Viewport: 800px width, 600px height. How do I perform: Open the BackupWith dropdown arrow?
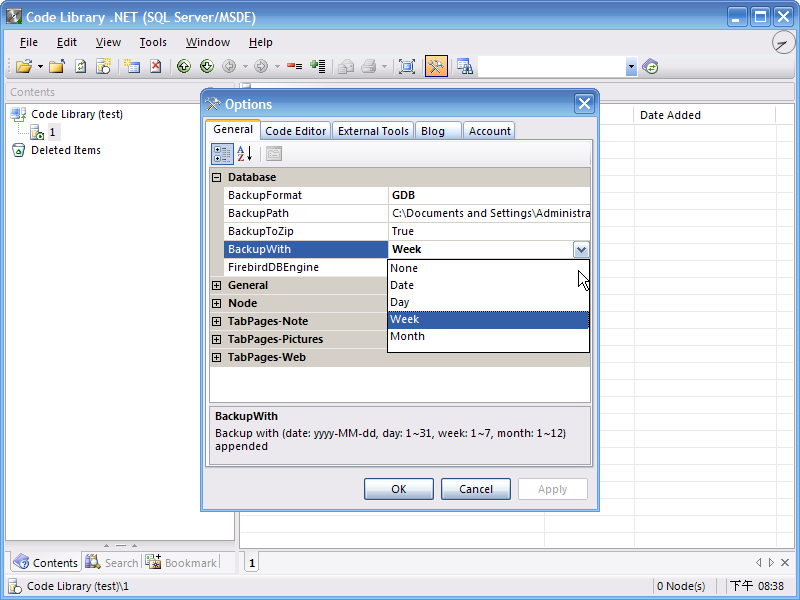[581, 249]
